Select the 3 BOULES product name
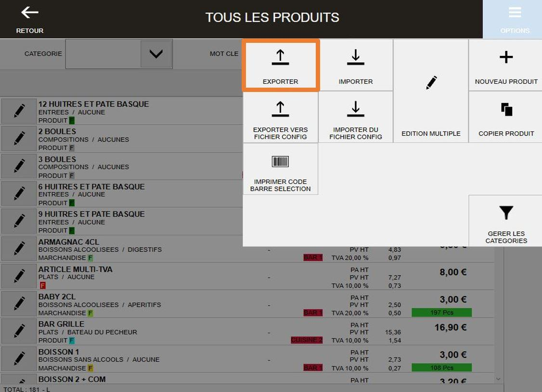This screenshot has height=392, width=542. pos(57,159)
